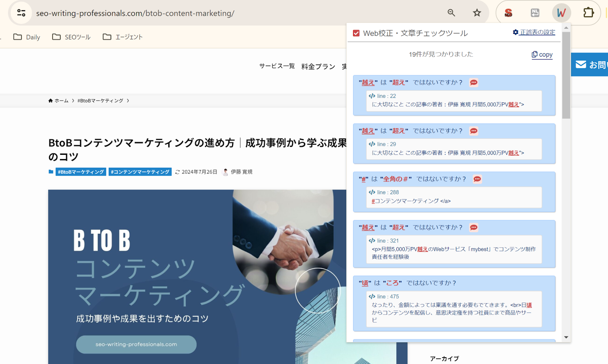Open the gear icon beside 正誤表の設定

tap(515, 33)
